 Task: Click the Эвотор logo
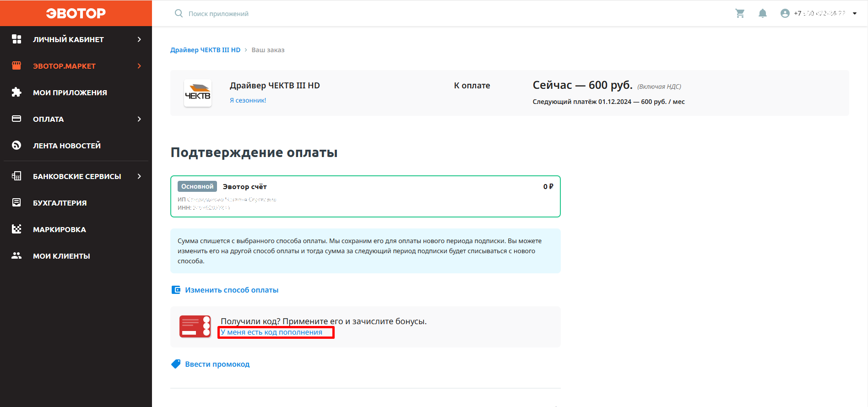pos(76,13)
